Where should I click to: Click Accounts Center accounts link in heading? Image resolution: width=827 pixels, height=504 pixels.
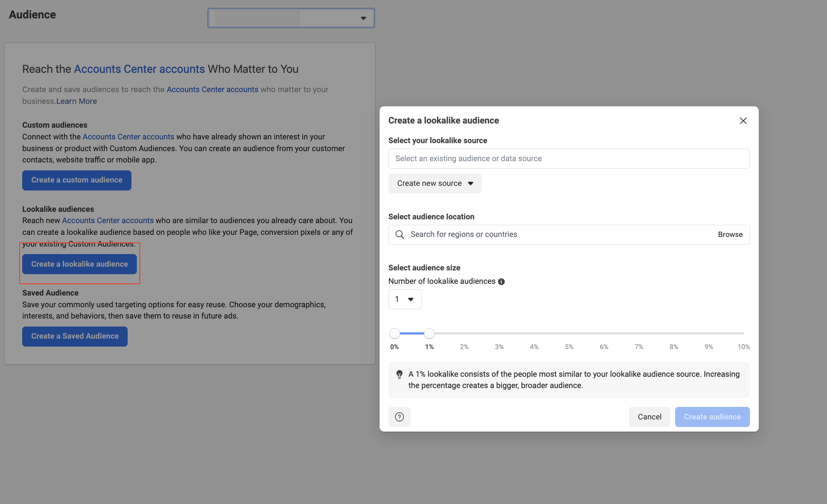point(139,69)
